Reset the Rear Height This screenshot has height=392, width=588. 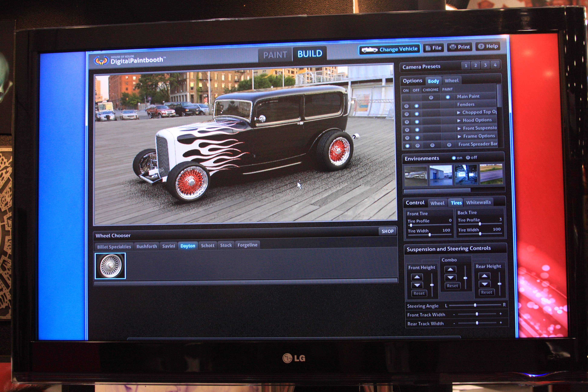click(x=487, y=292)
